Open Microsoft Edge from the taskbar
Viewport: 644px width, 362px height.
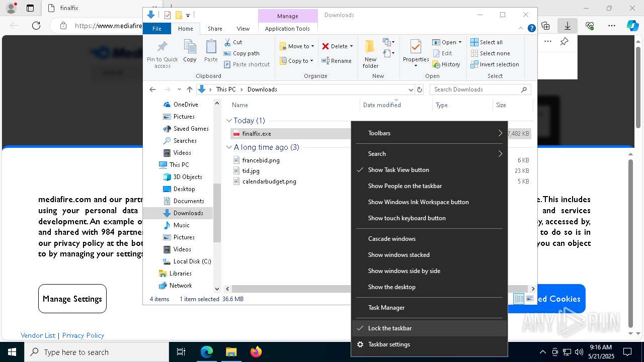point(207,352)
